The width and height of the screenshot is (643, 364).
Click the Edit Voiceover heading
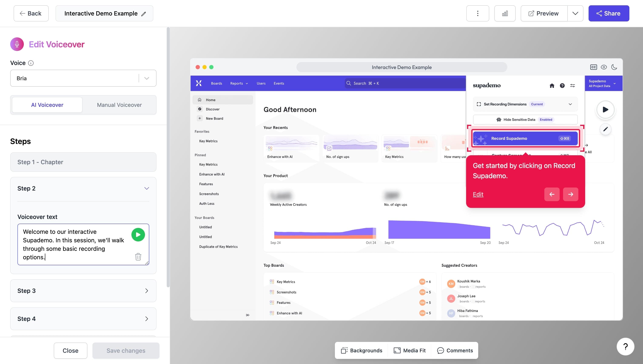point(57,44)
